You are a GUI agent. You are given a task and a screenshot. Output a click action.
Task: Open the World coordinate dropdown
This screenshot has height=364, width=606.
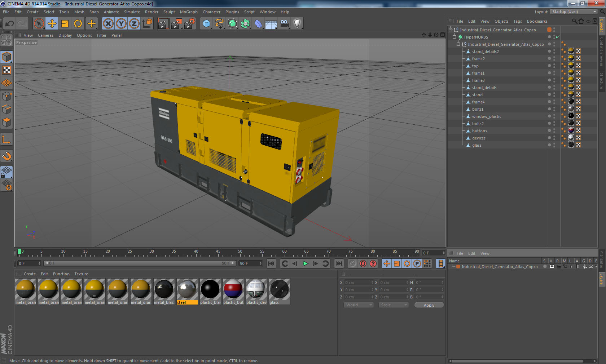358,305
